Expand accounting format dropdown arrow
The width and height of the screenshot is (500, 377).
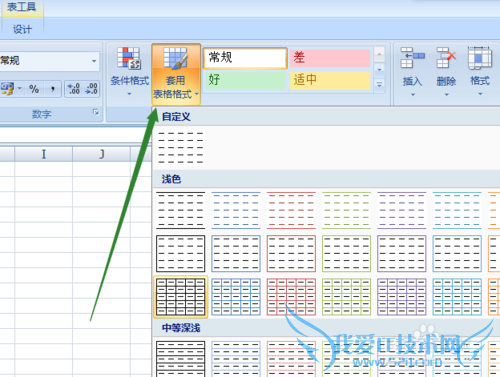click(20, 89)
